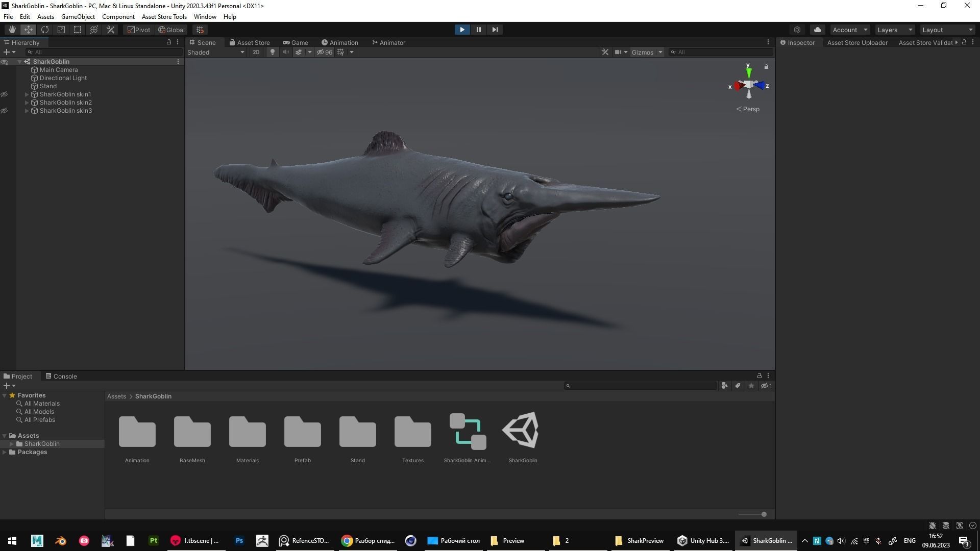Toggle scene effects like skybox
980x551 pixels.
[299, 52]
